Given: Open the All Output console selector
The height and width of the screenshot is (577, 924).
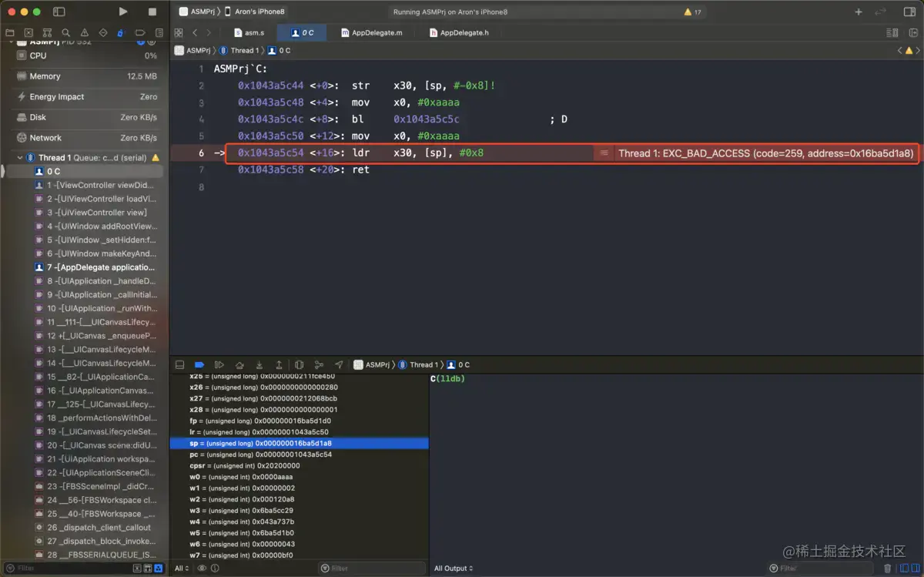Looking at the screenshot, I should [x=453, y=569].
